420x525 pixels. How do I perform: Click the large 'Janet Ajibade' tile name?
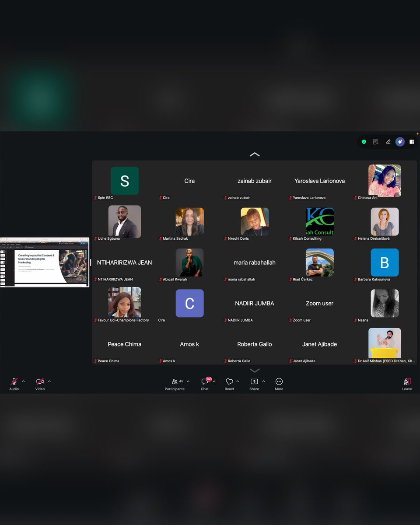[320, 344]
